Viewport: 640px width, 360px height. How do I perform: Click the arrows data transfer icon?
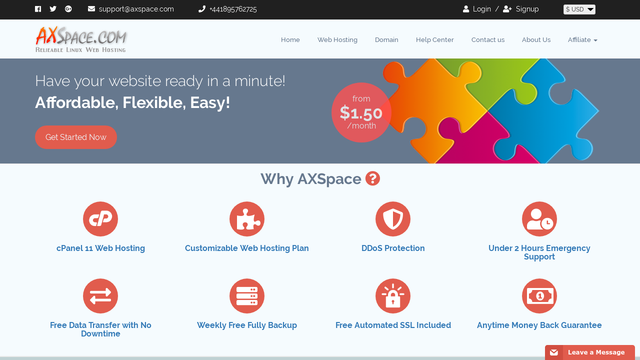[100, 296]
